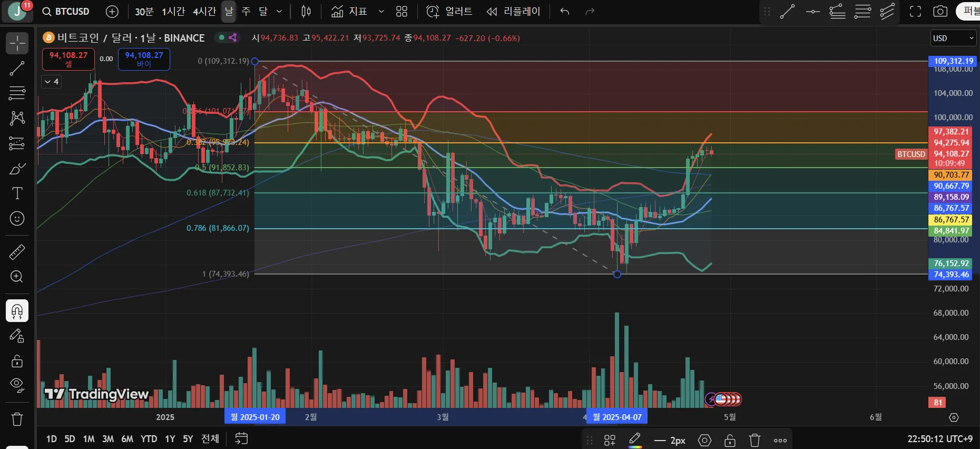
Task: Open the emoji icons tool
Action: [x=17, y=218]
